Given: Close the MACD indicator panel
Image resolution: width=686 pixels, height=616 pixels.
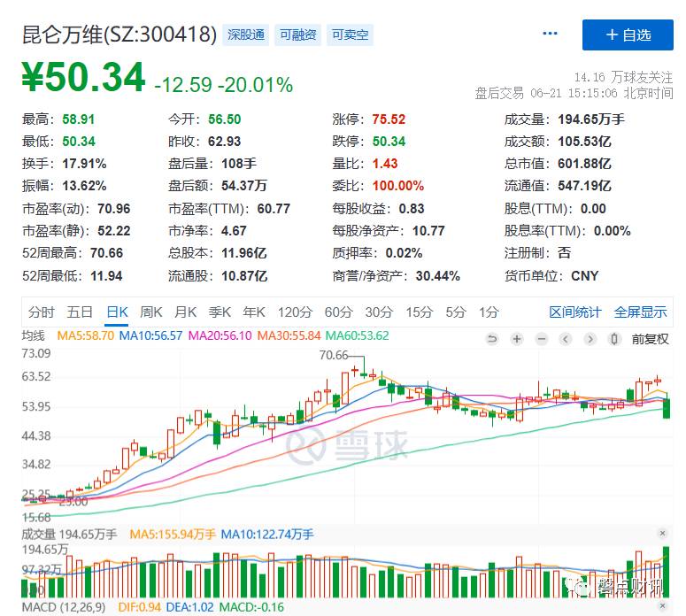Looking at the screenshot, I should tap(662, 606).
